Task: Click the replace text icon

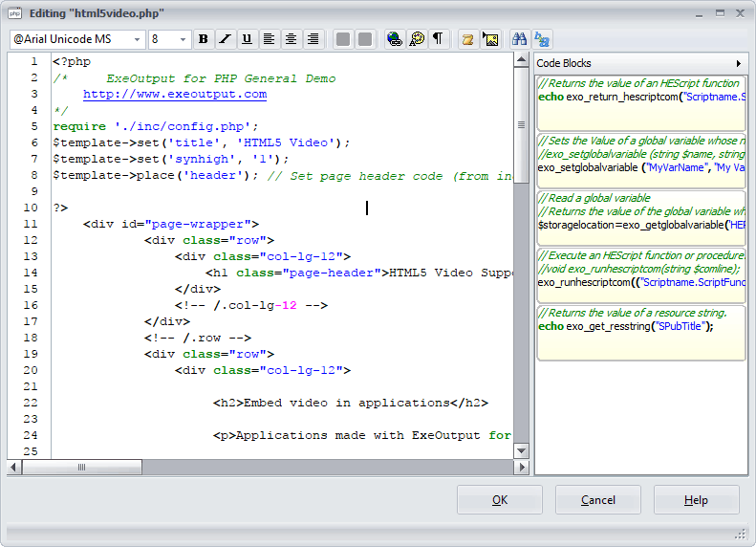Action: [542, 39]
